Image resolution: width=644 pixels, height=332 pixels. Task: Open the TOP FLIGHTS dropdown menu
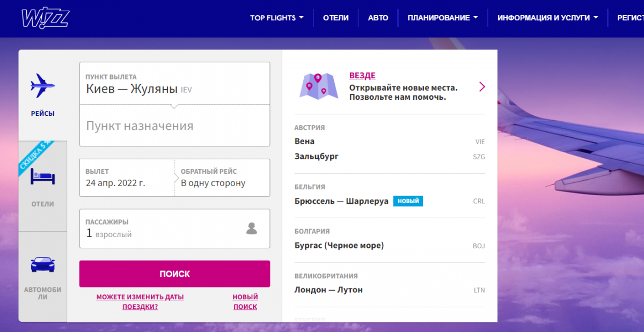click(276, 18)
